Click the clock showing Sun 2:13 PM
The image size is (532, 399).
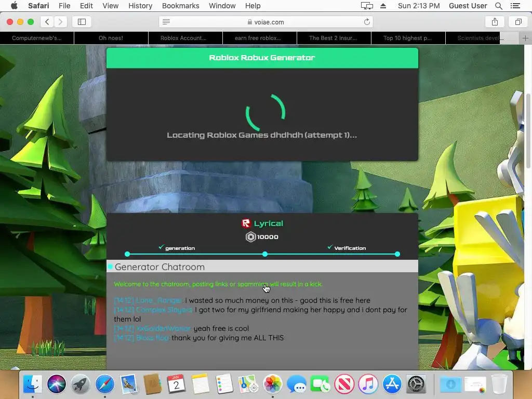point(419,6)
